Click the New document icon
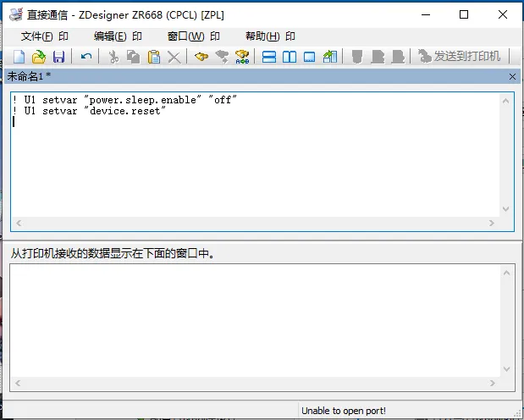This screenshot has height=420, width=524. coord(19,57)
